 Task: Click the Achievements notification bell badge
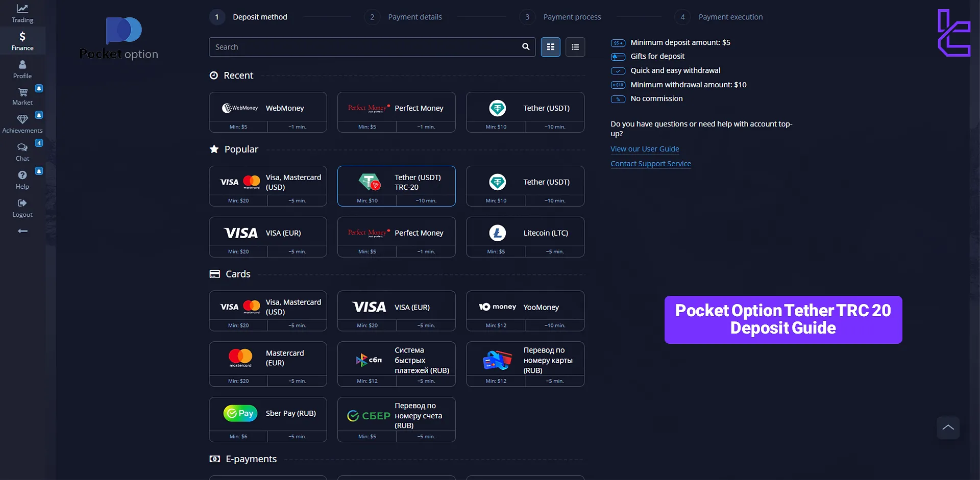click(x=39, y=115)
